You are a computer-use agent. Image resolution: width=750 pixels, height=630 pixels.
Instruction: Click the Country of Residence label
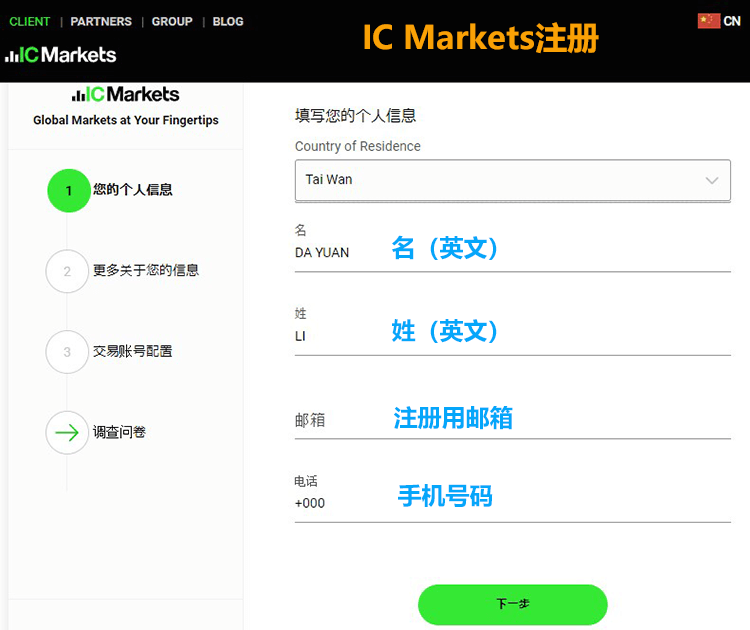coord(358,146)
